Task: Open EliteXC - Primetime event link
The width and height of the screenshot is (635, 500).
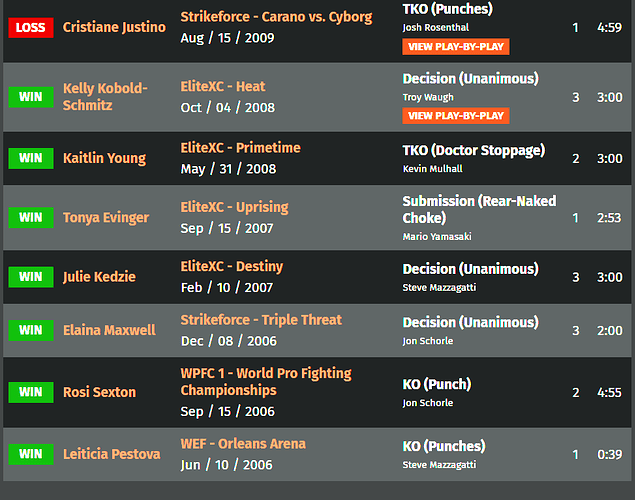Action: 240,148
